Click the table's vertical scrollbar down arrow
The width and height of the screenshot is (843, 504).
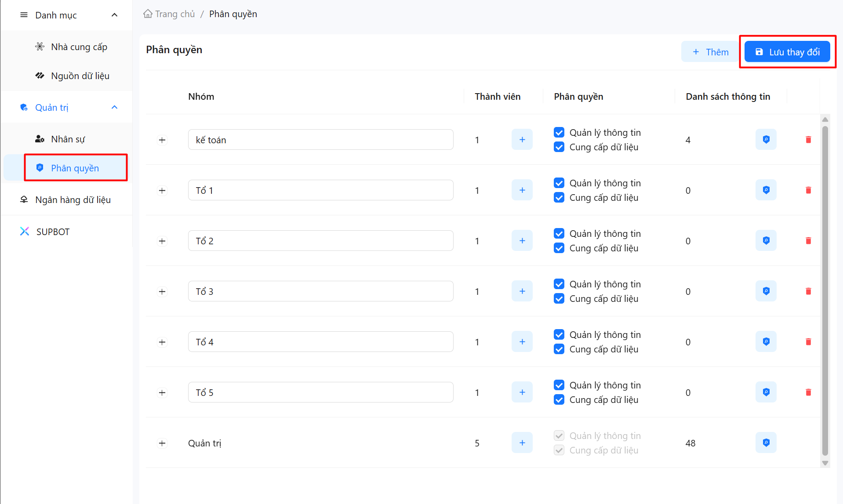(825, 463)
